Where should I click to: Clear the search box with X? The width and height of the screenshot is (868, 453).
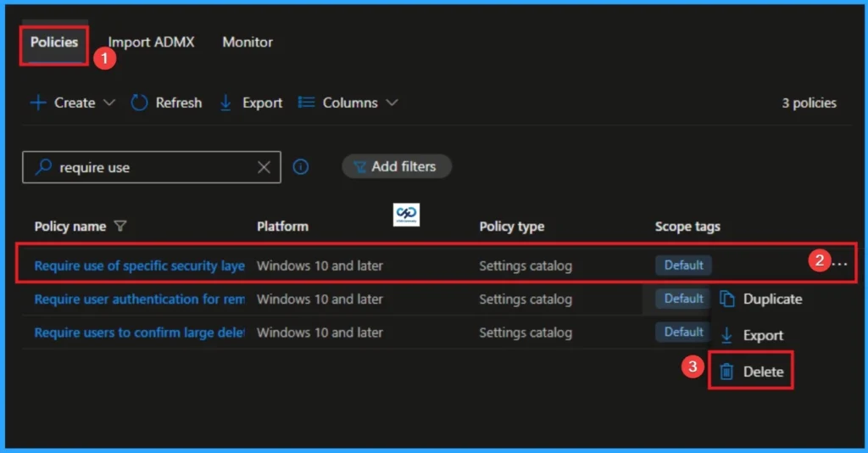264,167
